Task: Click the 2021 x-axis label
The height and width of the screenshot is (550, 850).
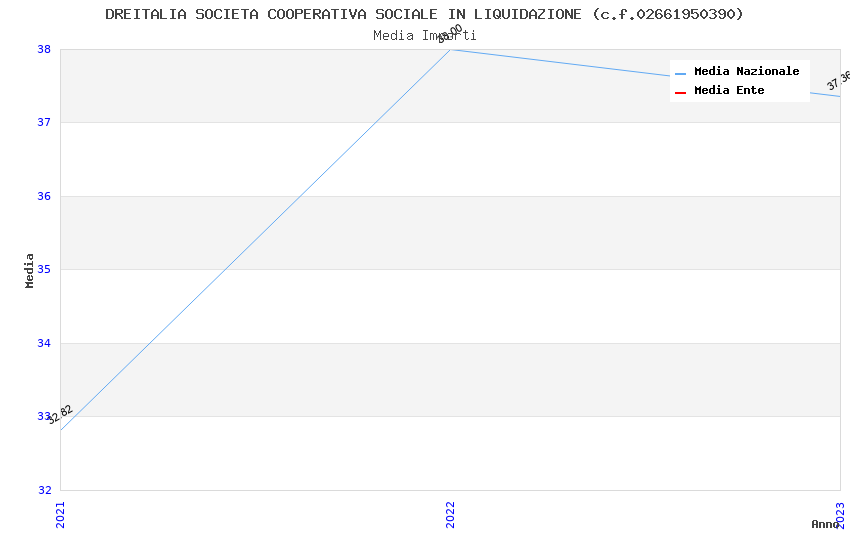Action: (x=60, y=515)
